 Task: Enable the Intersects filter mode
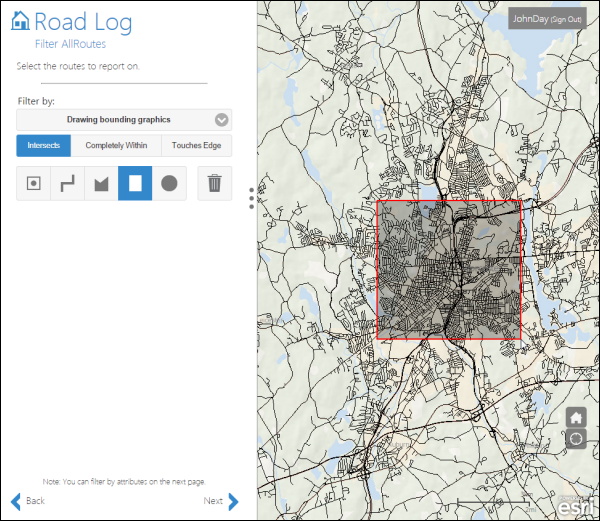point(44,146)
